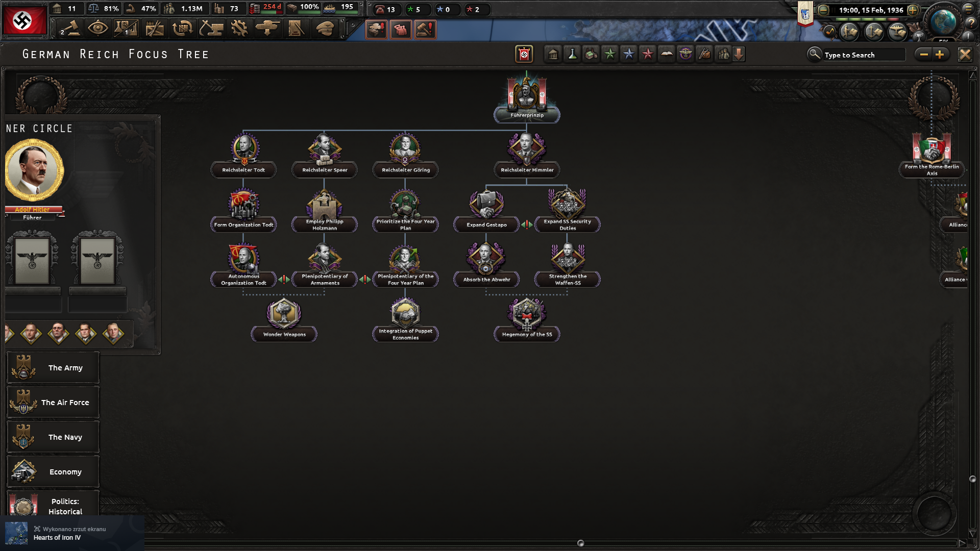Toggle the blue star focus filter
Screen dimensions: 980x551
[x=629, y=54]
